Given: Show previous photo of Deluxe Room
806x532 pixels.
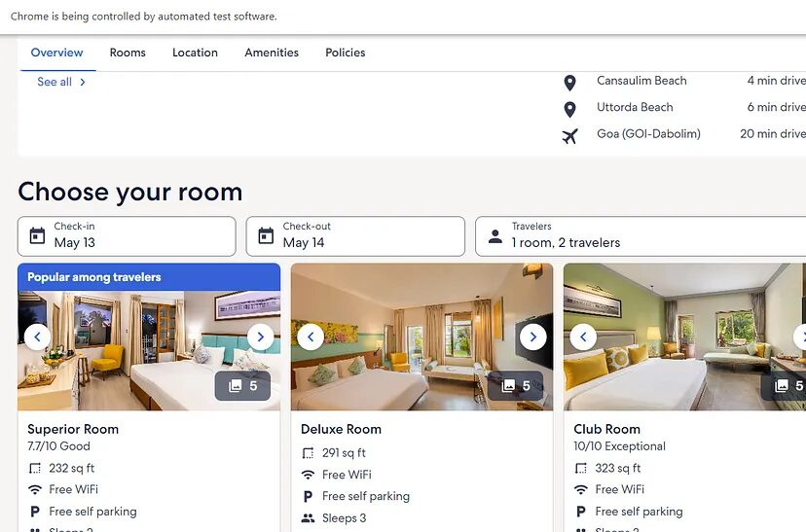Looking at the screenshot, I should 311,337.
